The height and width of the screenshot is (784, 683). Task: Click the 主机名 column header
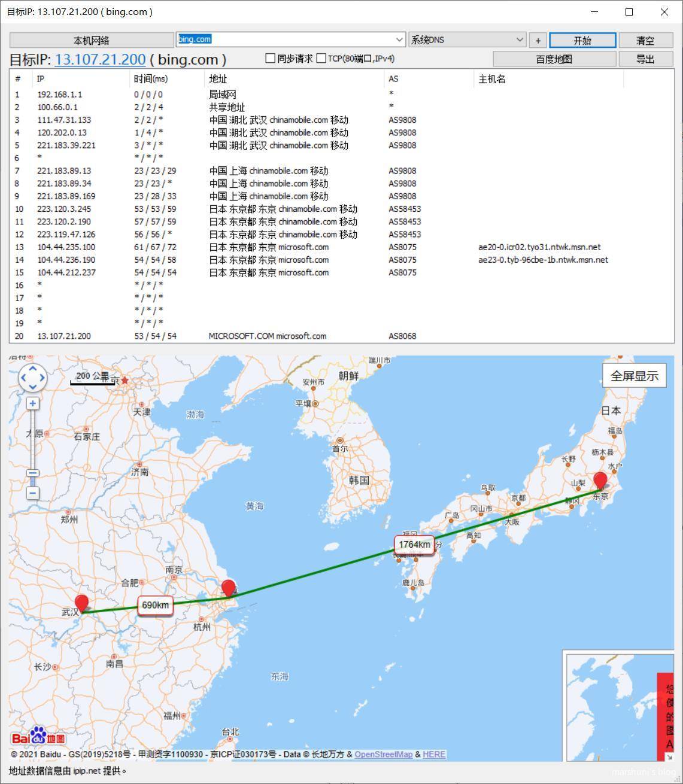pyautogui.click(x=492, y=79)
